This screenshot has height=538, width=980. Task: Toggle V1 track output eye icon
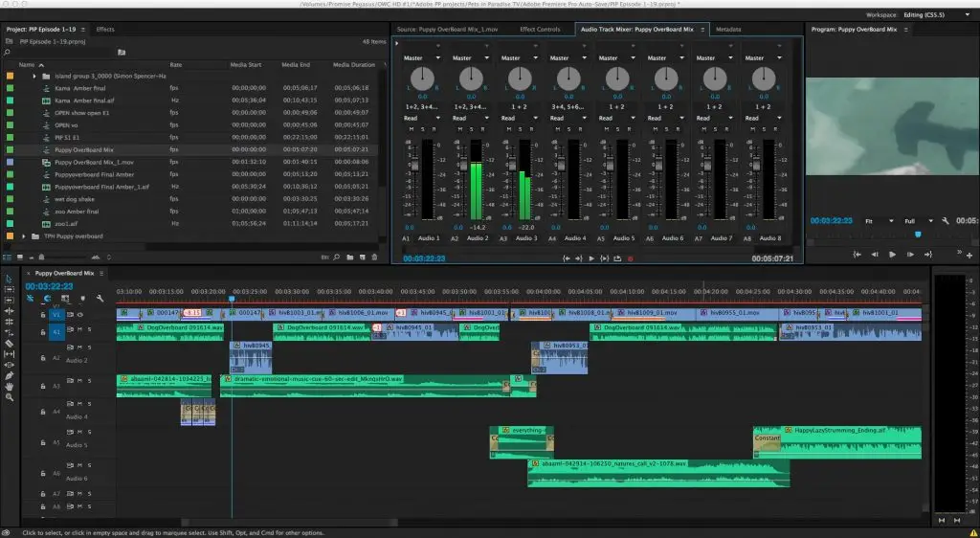point(80,314)
